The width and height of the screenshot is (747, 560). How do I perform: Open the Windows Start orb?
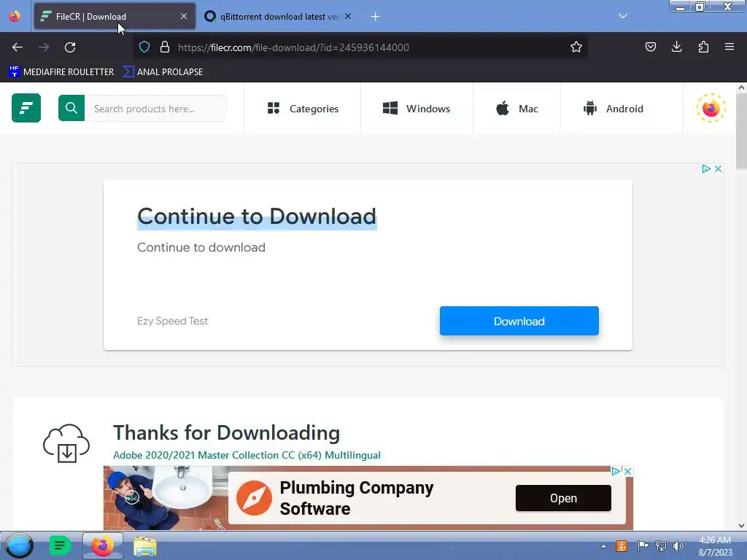pyautogui.click(x=20, y=545)
